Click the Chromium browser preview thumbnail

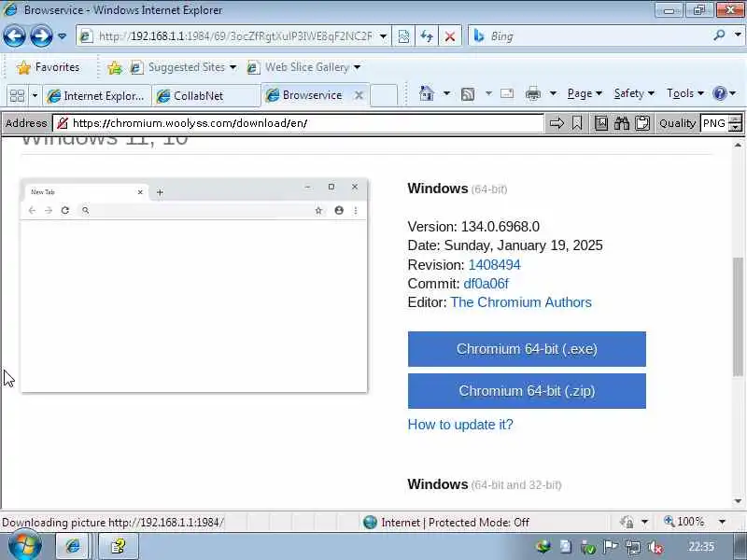tap(194, 286)
